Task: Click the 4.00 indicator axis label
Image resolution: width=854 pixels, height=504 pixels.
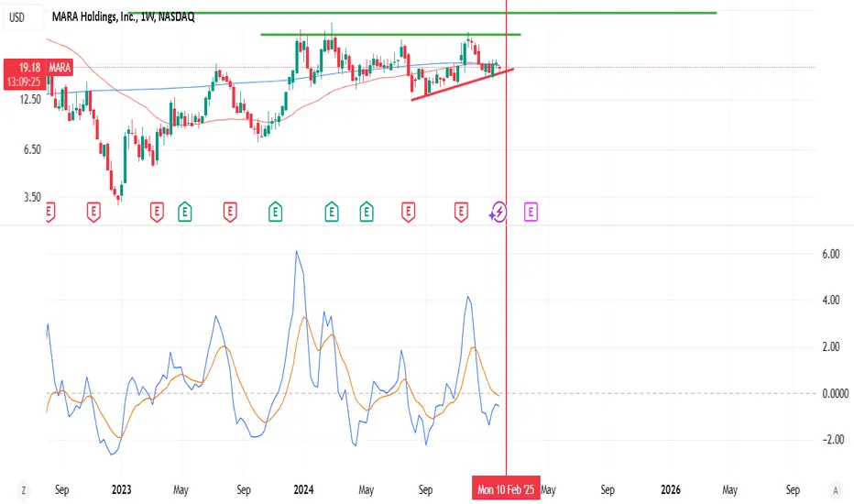Action: [830, 300]
